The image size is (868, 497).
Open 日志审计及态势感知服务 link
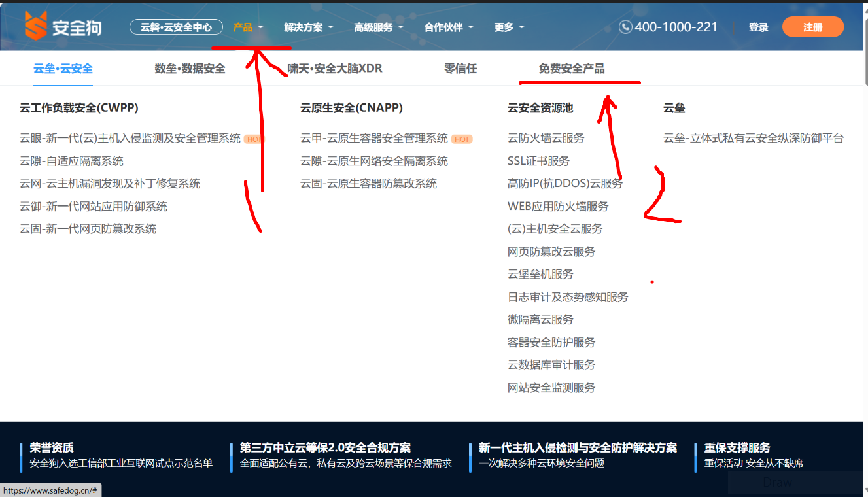pyautogui.click(x=568, y=297)
